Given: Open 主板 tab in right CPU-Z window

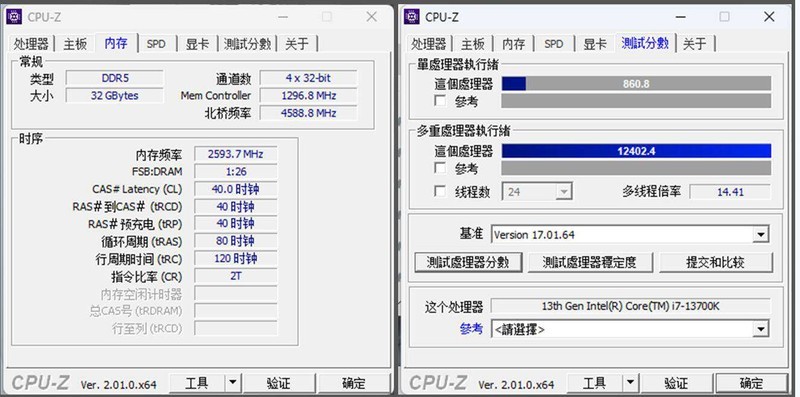Looking at the screenshot, I should [473, 44].
